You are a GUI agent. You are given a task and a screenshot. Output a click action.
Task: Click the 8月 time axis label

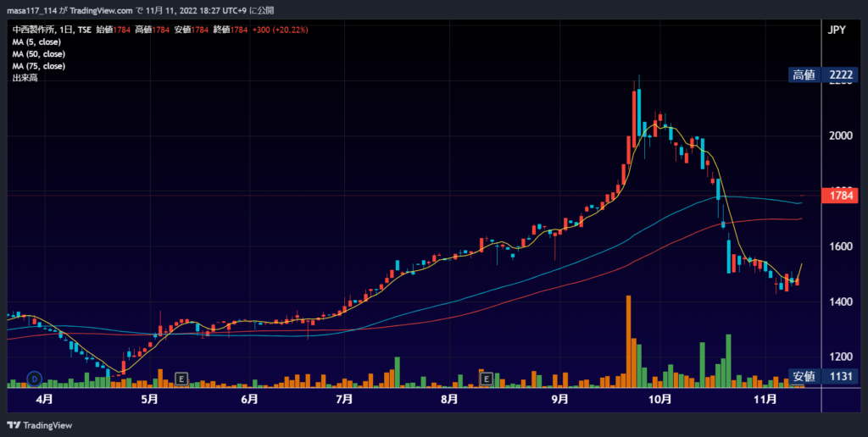[449, 400]
